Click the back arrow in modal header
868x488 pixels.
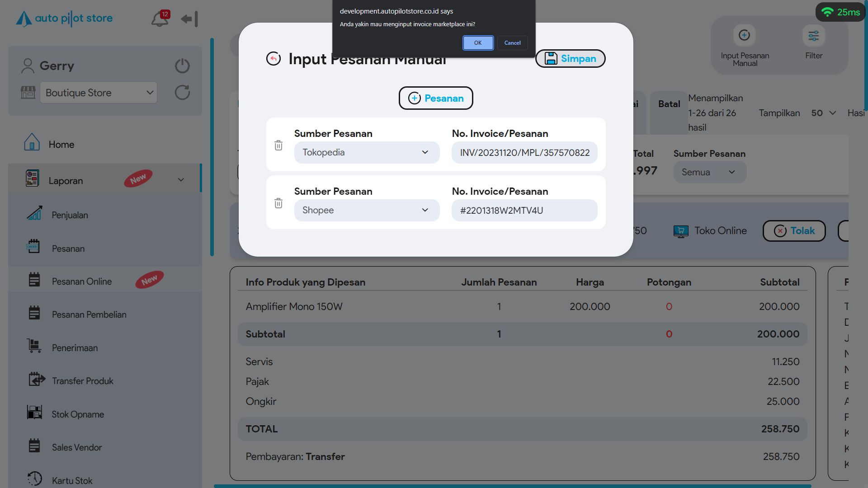pyautogui.click(x=274, y=59)
